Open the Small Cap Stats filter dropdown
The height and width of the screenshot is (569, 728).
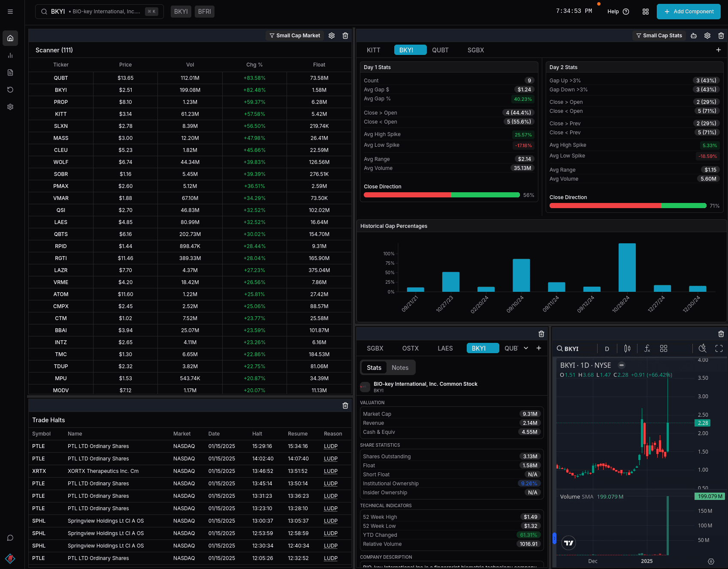[x=659, y=36]
